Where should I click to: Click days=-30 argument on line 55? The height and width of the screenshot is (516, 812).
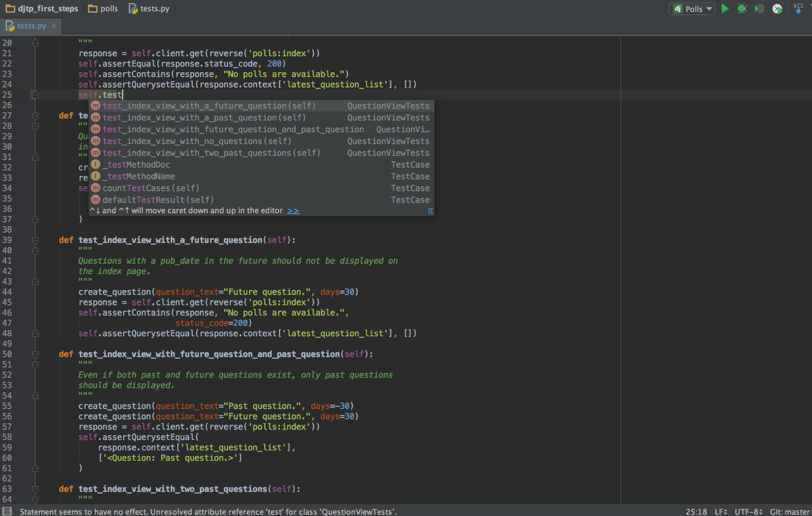[x=330, y=406]
